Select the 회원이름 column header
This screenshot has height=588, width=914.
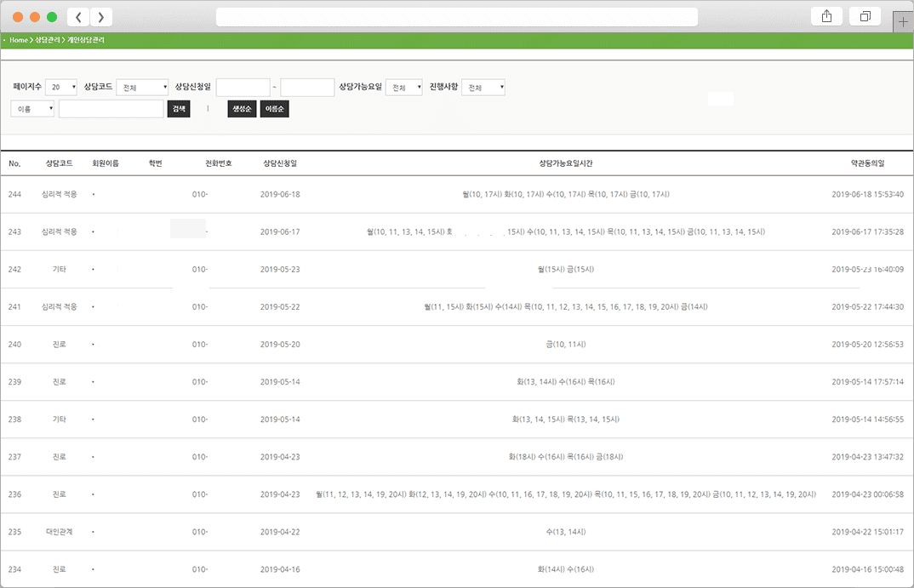[106, 163]
